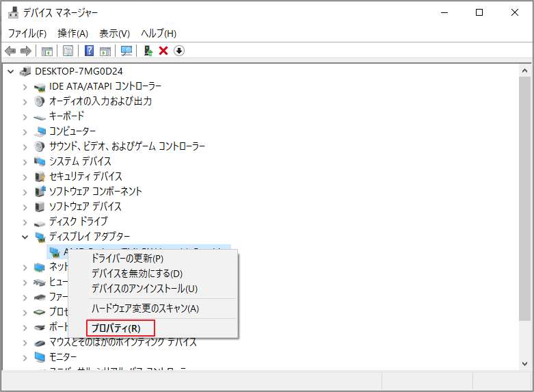Maximize the Device Manager window

pos(479,12)
